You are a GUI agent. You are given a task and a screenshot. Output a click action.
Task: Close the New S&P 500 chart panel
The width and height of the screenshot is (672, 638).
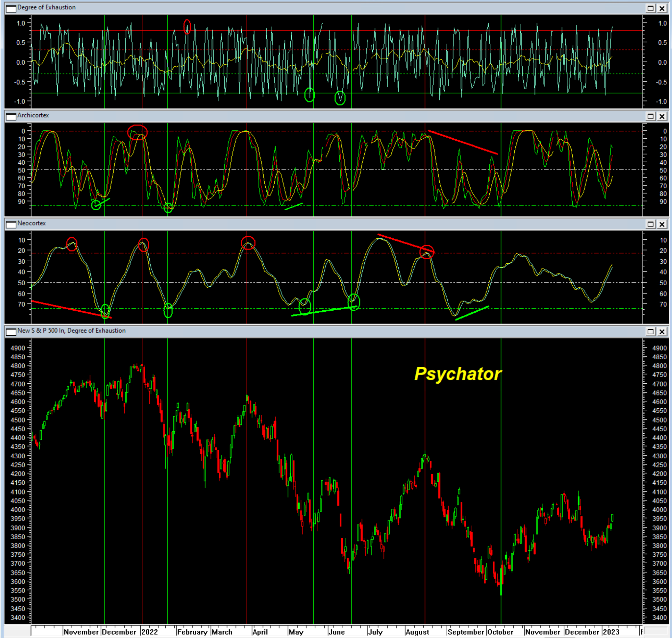pos(662,332)
